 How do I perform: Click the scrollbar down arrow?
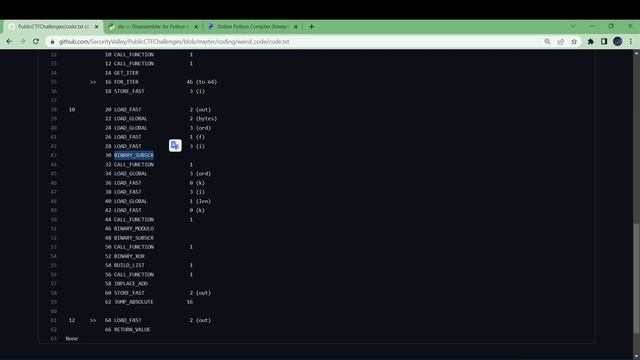point(636,356)
